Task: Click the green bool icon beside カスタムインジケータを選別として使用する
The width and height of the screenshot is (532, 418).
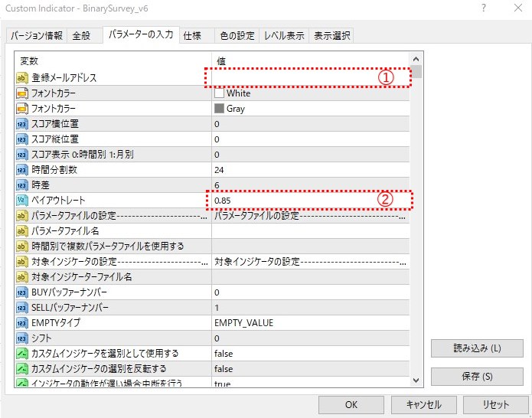Action: point(22,354)
